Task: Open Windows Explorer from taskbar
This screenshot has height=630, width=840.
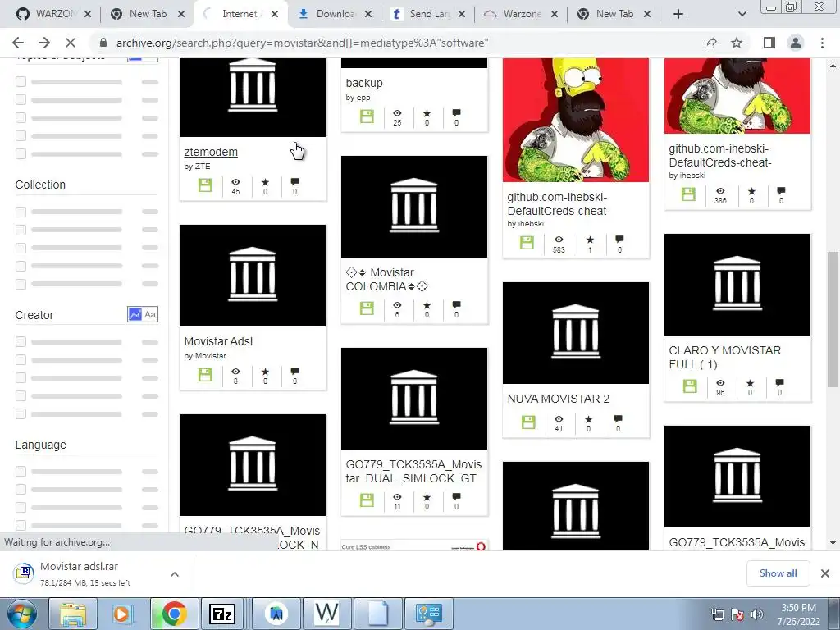Action: (x=73, y=614)
